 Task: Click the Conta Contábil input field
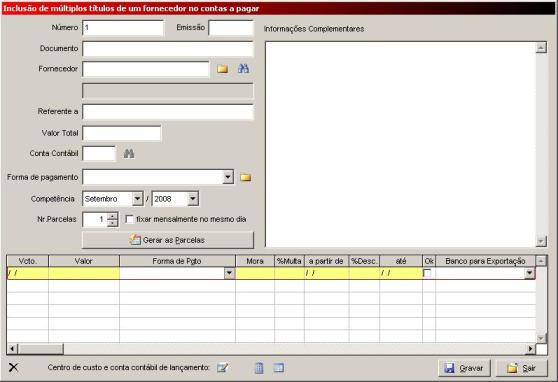(x=99, y=153)
